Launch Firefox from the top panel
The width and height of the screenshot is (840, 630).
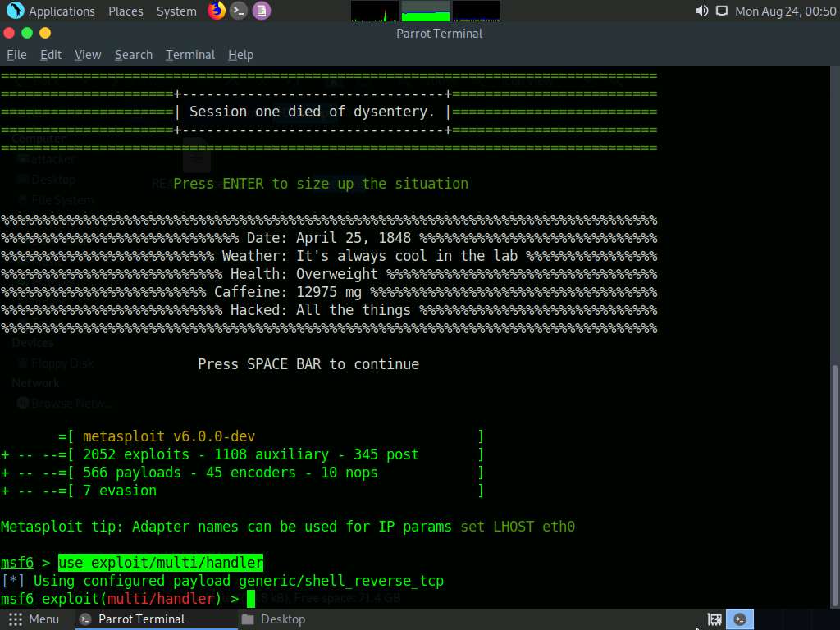(217, 11)
